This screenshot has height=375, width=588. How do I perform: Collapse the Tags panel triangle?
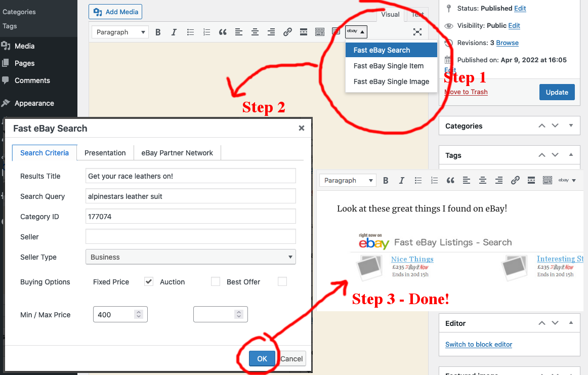571,155
